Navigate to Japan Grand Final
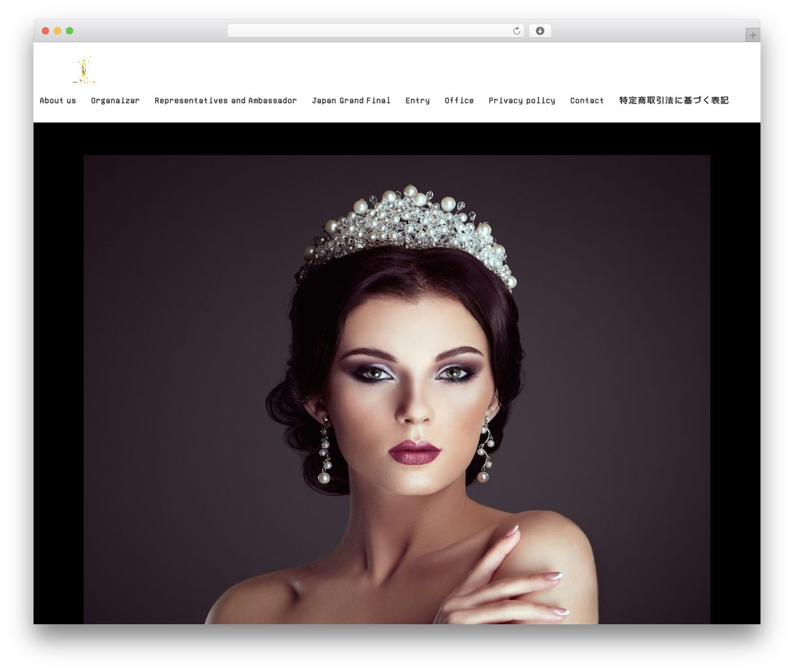 tap(351, 100)
